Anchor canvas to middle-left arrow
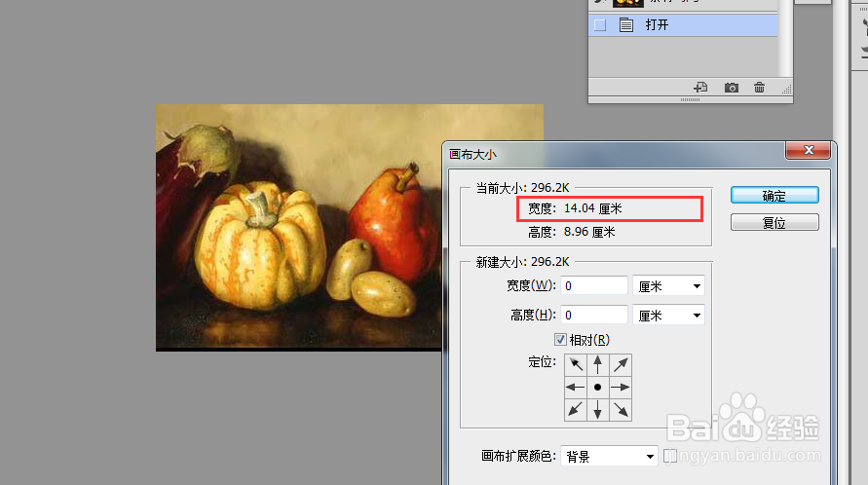The width and height of the screenshot is (868, 485). pos(576,388)
